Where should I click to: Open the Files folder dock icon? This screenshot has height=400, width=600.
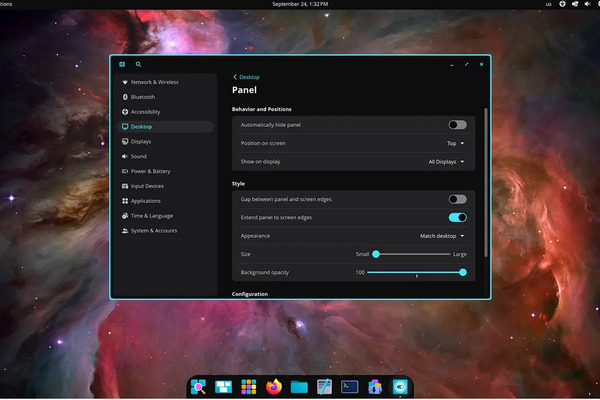click(x=299, y=387)
